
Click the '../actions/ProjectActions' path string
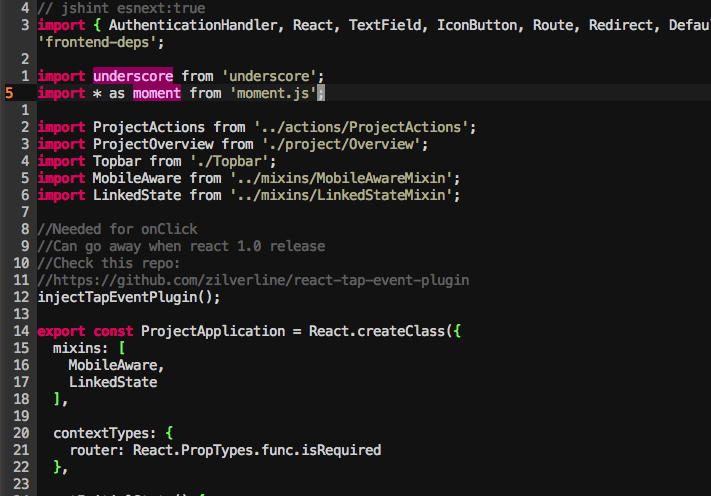point(361,127)
